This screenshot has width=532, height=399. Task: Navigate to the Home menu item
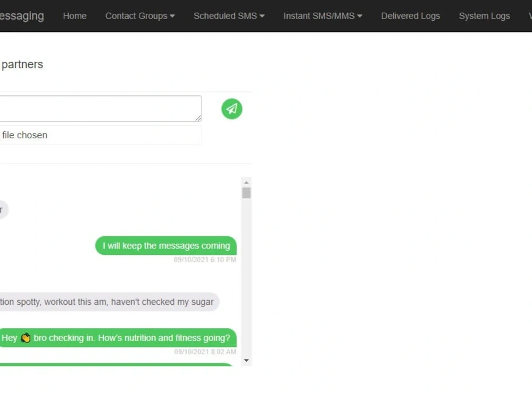tap(74, 16)
